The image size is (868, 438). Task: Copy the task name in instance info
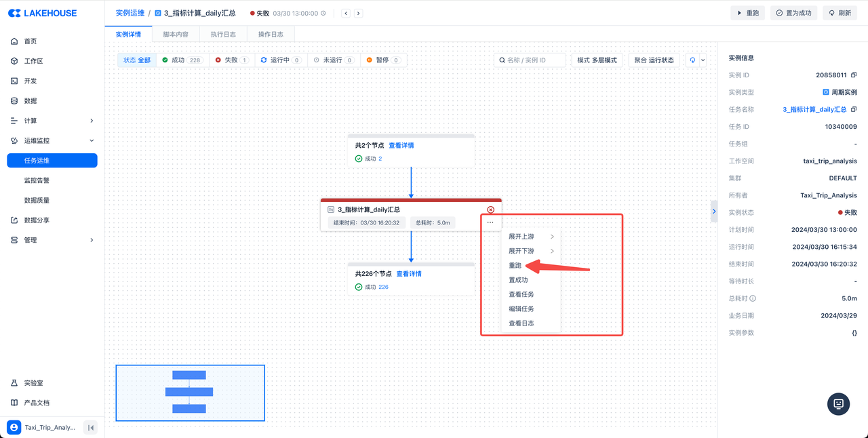(x=854, y=109)
